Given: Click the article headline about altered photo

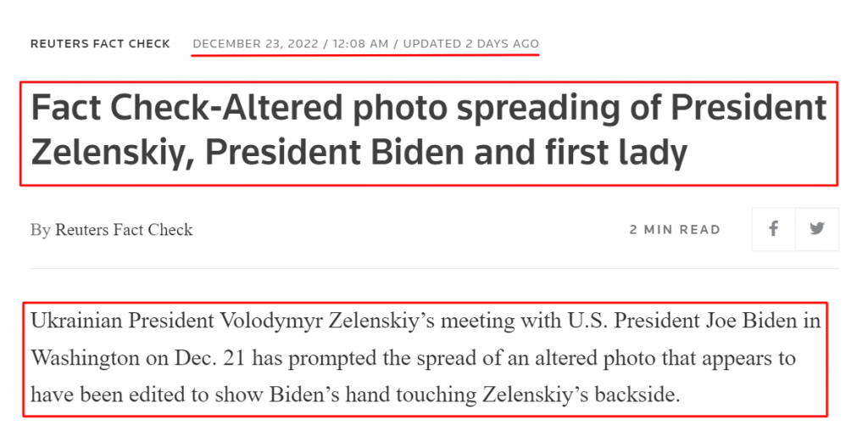Looking at the screenshot, I should coord(428,132).
